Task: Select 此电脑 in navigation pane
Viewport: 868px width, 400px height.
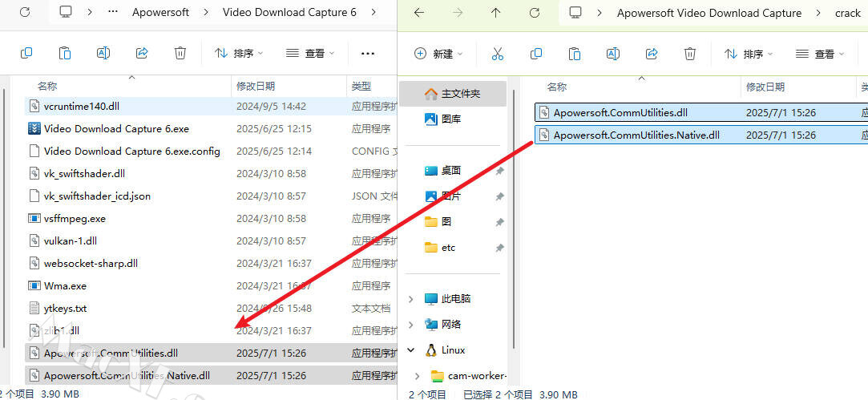Action: click(456, 299)
